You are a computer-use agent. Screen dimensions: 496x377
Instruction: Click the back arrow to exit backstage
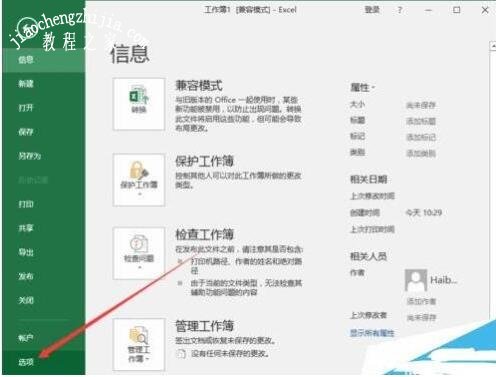[x=26, y=27]
